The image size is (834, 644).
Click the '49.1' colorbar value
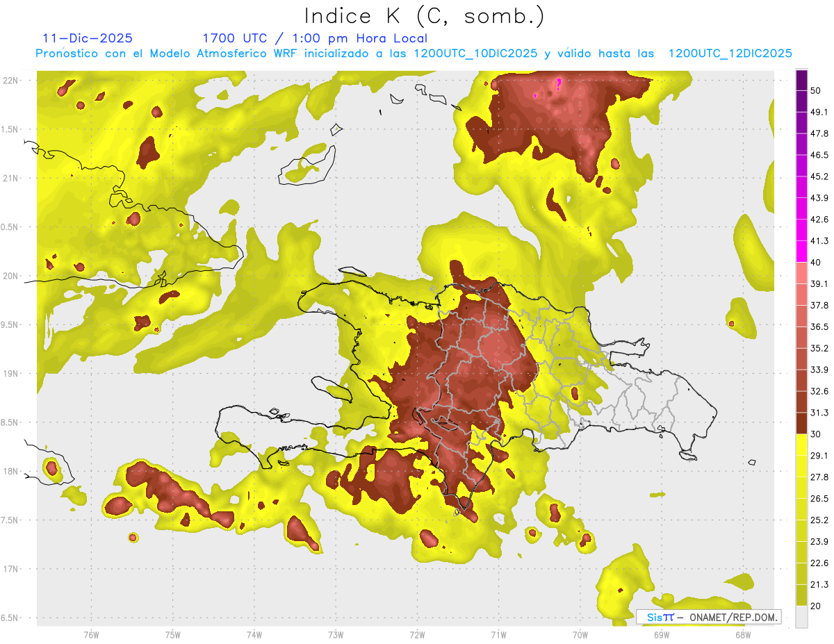[819, 113]
